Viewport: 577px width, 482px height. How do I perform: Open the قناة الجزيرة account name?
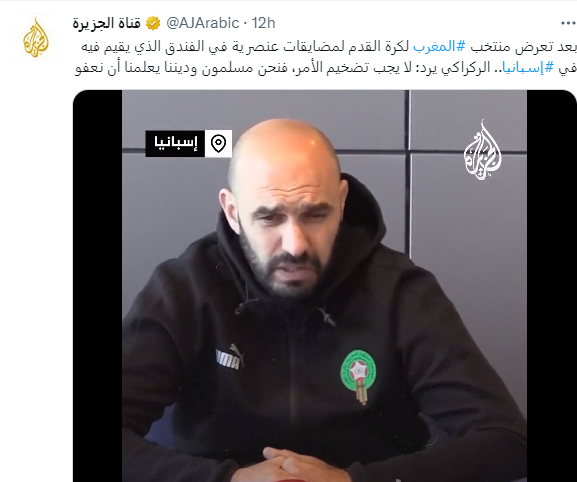coord(107,24)
